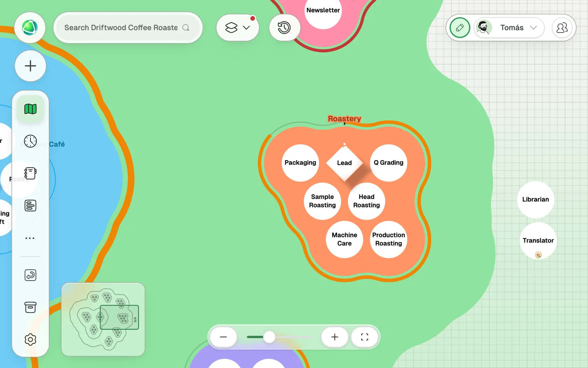The image size is (588, 368).
Task: Open the notebook icon in sidebar
Action: 30,173
